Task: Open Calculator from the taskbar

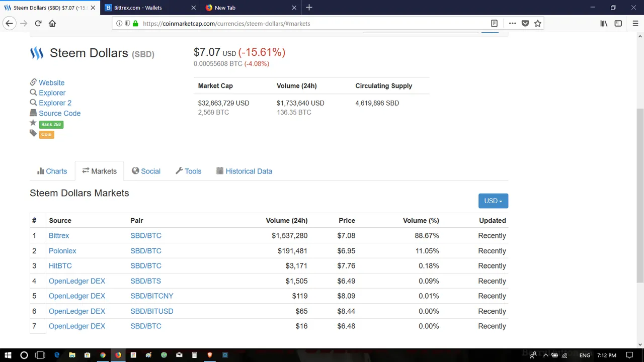Action: coord(194,355)
